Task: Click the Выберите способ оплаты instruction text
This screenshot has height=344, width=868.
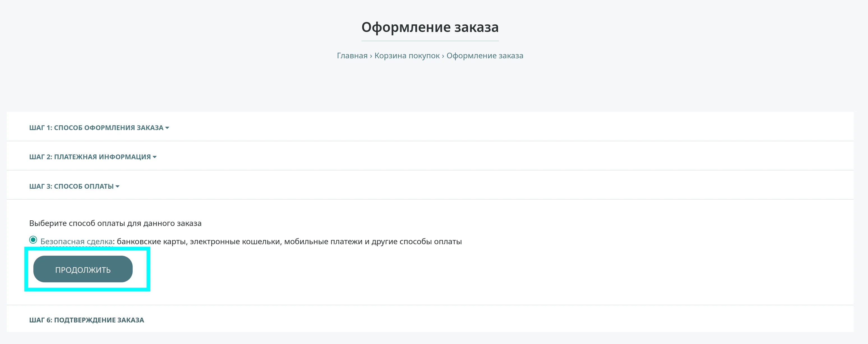Action: [x=115, y=223]
